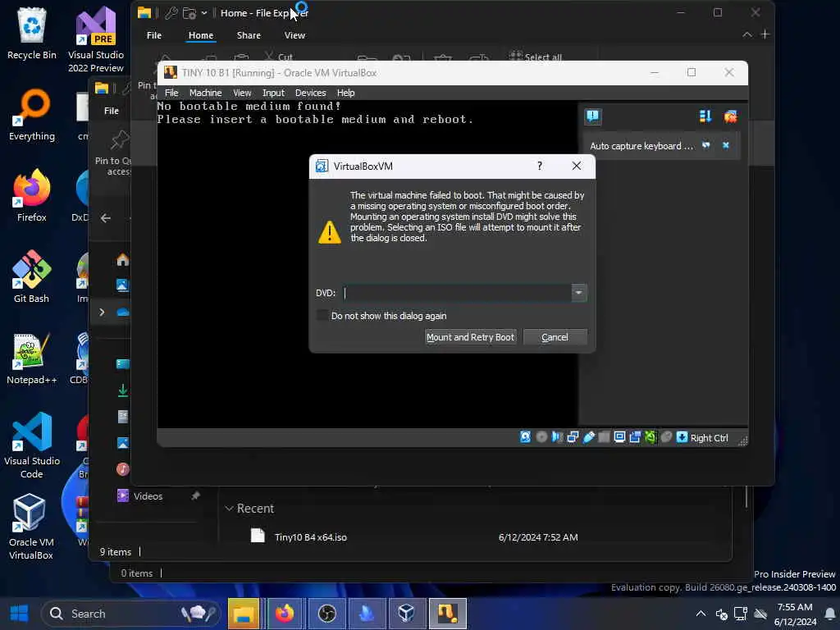Switch to the Share tab in File Explorer
Screen dimensions: 840x630
click(x=249, y=35)
